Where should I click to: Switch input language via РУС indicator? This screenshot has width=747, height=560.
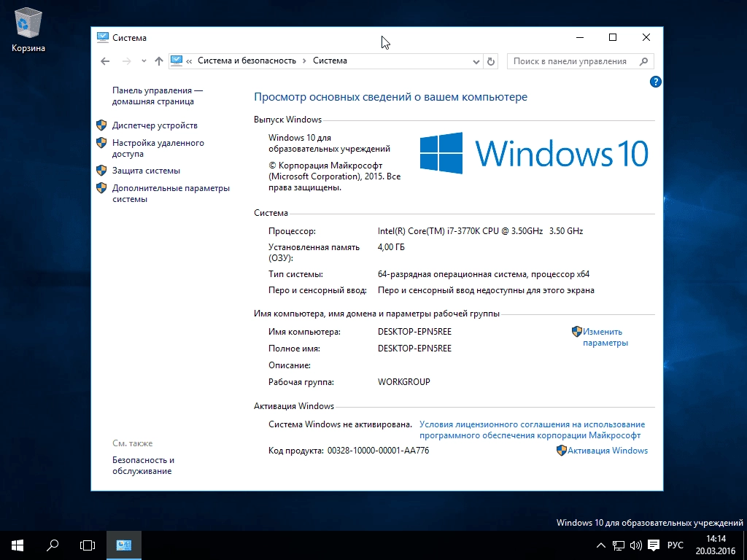(x=675, y=545)
